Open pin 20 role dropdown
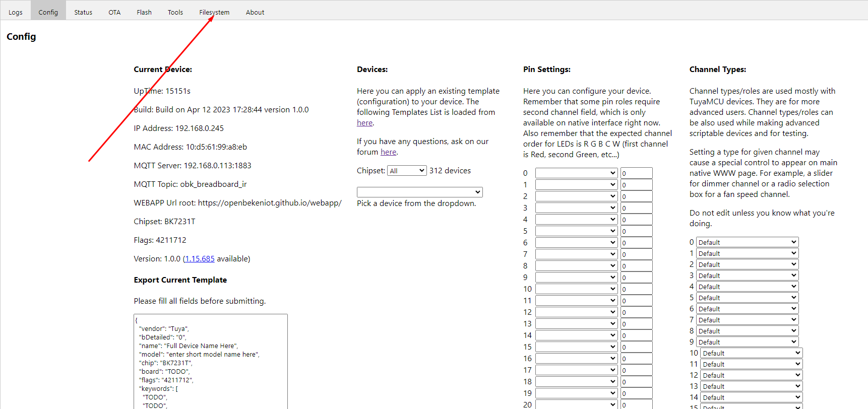This screenshot has width=868, height=409. coord(576,404)
